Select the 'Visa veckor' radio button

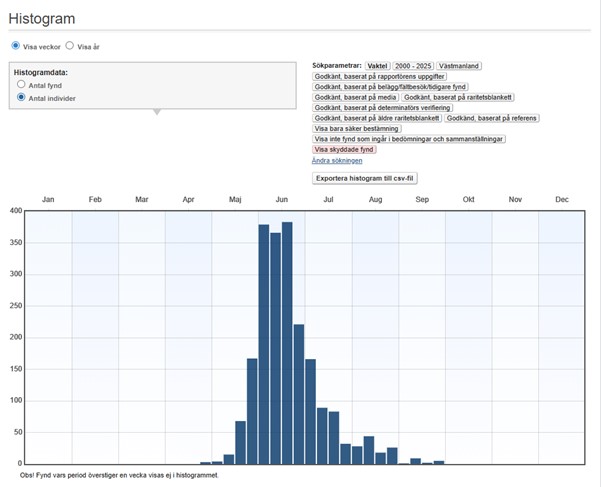(x=15, y=46)
